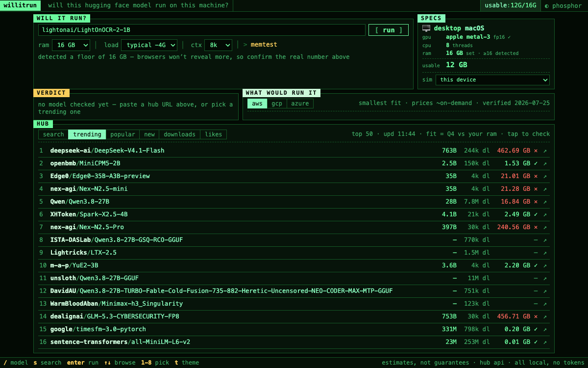Open external link arrow for GLM-5.3-CYBERSECURITY-FP8
Screen dimensions: 588x368
[x=545, y=316]
